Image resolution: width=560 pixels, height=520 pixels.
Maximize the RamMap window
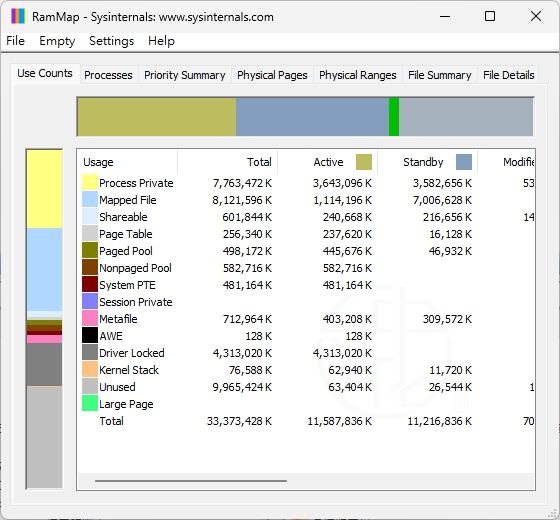490,16
